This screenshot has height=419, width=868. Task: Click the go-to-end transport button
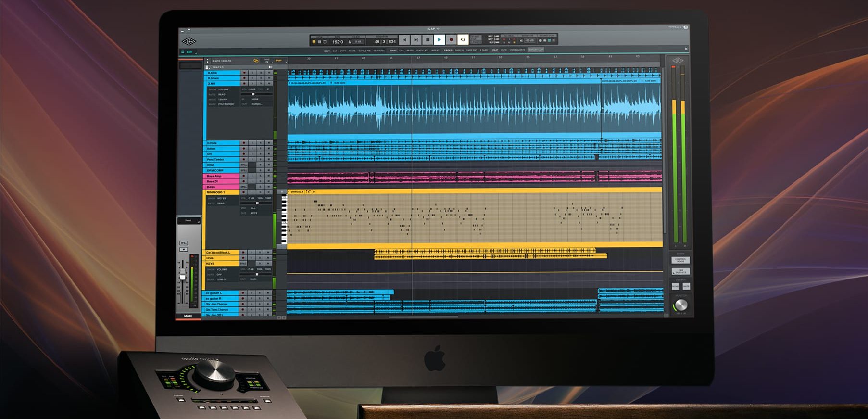[416, 40]
